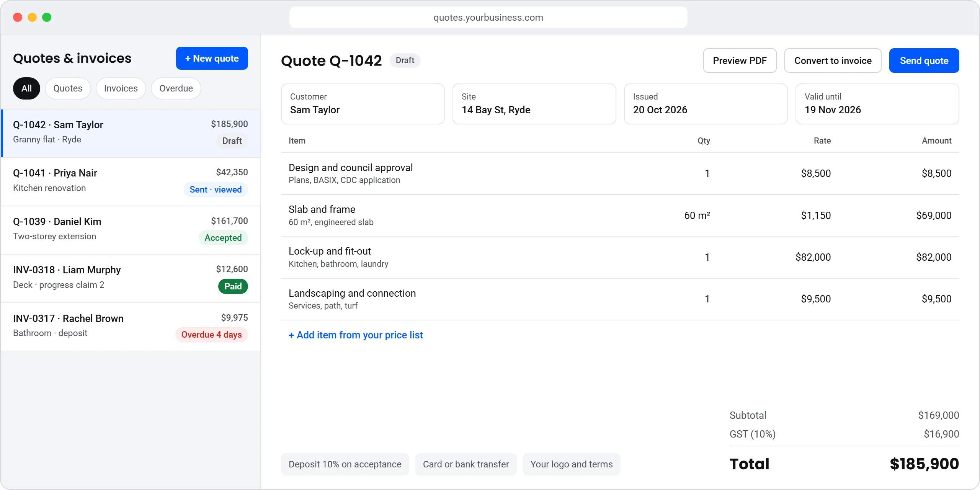Click the Draft badge in Q-1042 list row
This screenshot has width=980, height=490.
click(x=232, y=141)
